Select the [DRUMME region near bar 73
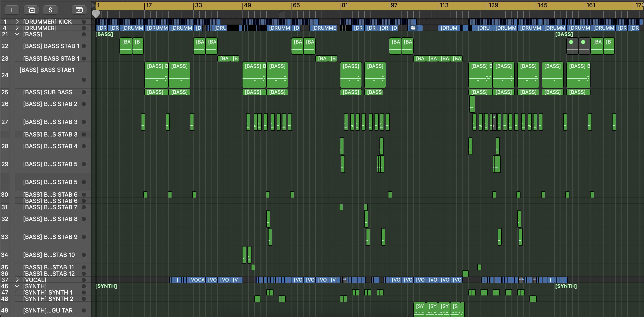This screenshot has height=317, width=644. tap(324, 28)
